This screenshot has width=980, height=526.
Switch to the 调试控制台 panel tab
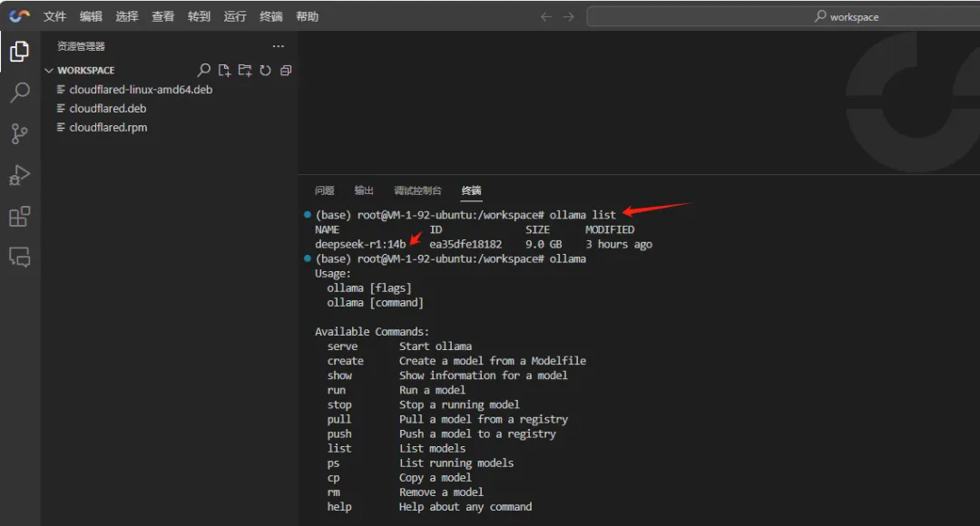pos(417,190)
